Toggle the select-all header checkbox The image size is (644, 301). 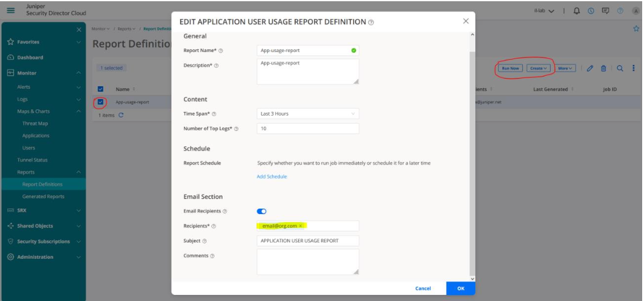click(x=101, y=89)
